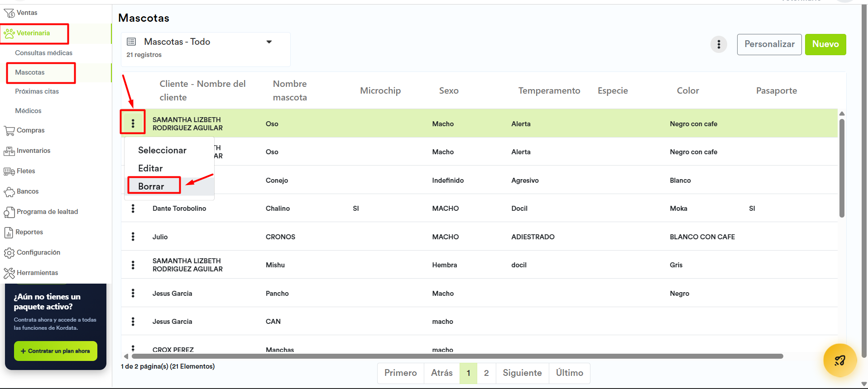Choose Editar in the row menu
This screenshot has height=389, width=868.
pos(150,168)
